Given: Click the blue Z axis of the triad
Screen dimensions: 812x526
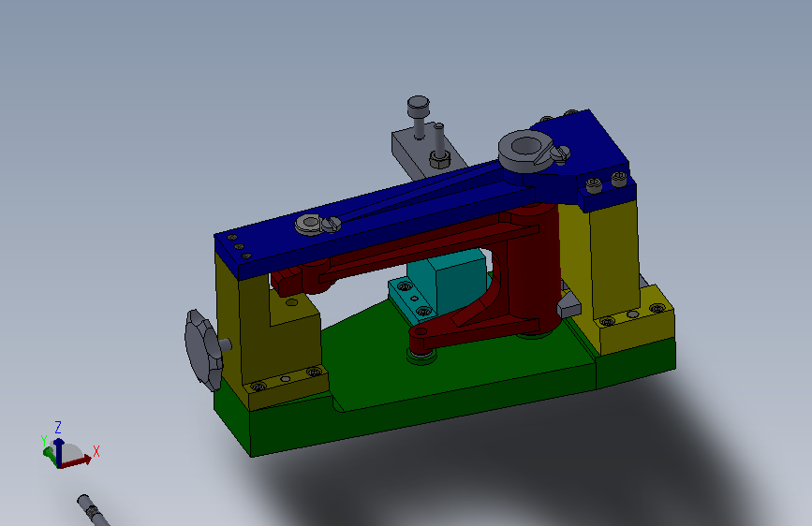Looking at the screenshot, I should [59, 452].
